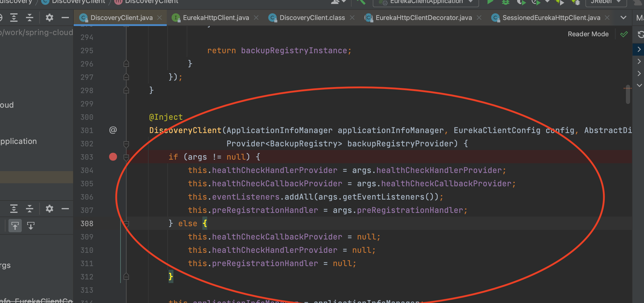Viewport: 644px width, 303px height.
Task: Expand all in the upper left tool panel
Action: tap(14, 18)
